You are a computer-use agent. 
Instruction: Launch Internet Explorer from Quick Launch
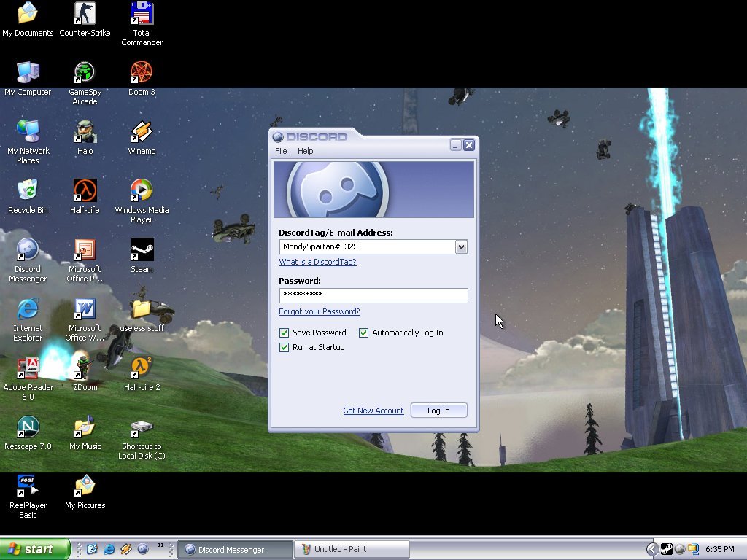pyautogui.click(x=109, y=549)
